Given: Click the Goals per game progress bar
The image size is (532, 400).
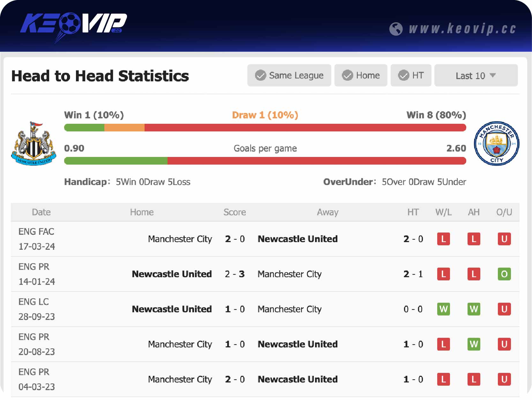Looking at the screenshot, I should tap(265, 161).
